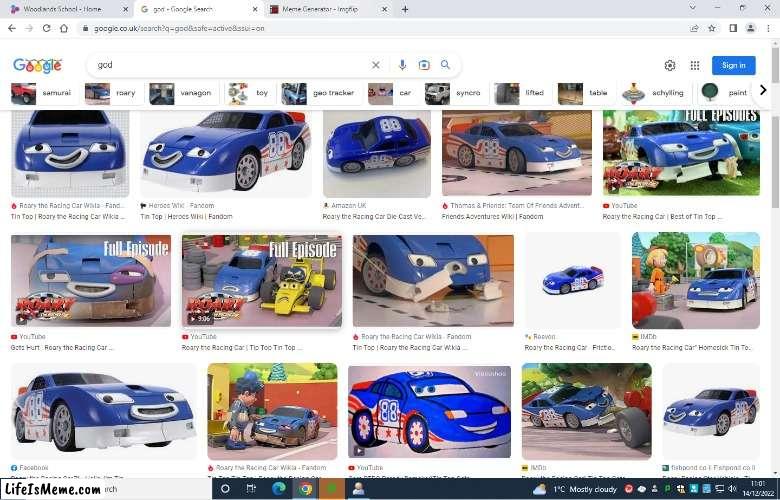Screen dimensions: 780x500
Task: Filter results by samurai chip
Action: [x=41, y=93]
